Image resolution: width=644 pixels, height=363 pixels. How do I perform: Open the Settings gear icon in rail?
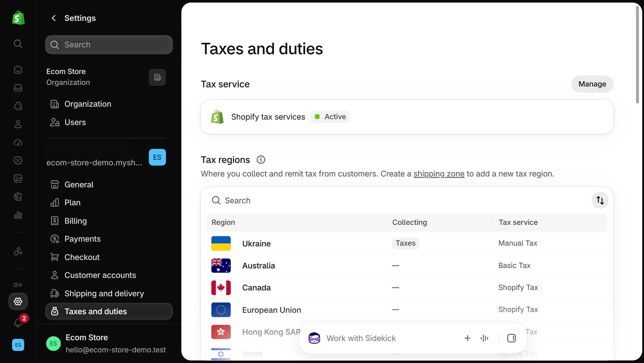pyautogui.click(x=18, y=301)
